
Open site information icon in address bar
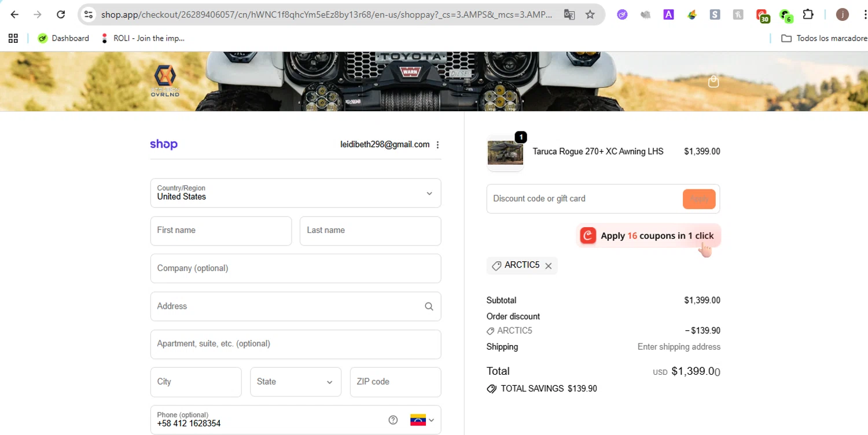88,14
